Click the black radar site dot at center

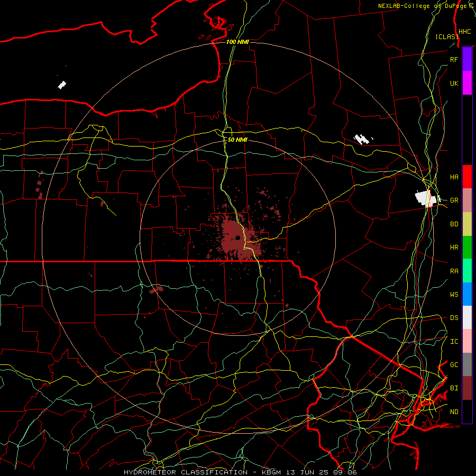pyautogui.click(x=237, y=237)
